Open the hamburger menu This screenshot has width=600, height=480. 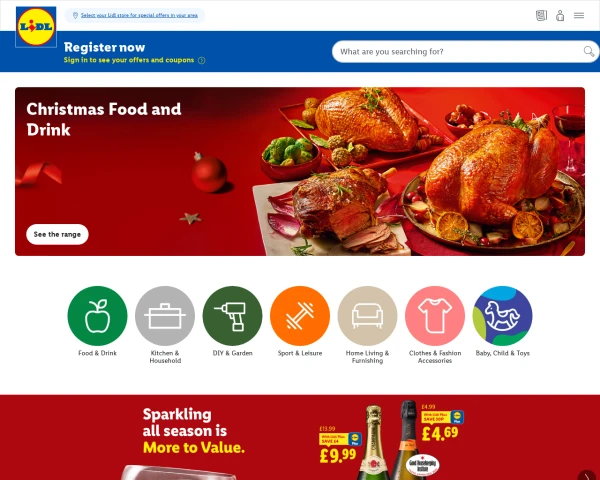[579, 15]
